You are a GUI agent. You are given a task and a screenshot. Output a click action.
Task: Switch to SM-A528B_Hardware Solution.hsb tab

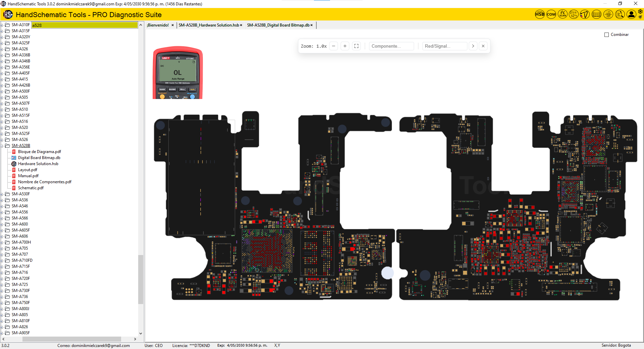209,25
